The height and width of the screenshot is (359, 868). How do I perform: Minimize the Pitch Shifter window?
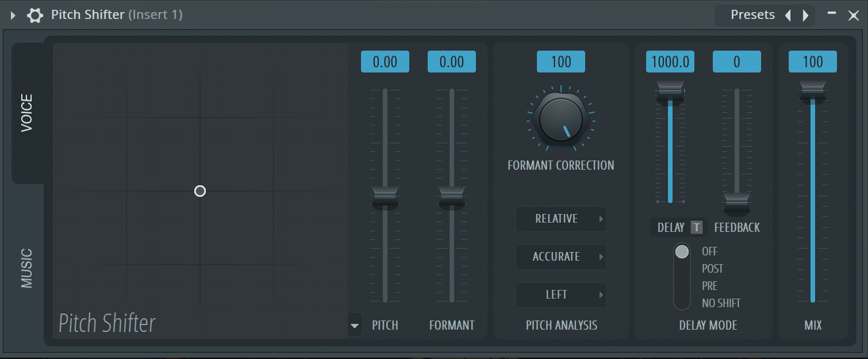pyautogui.click(x=832, y=13)
